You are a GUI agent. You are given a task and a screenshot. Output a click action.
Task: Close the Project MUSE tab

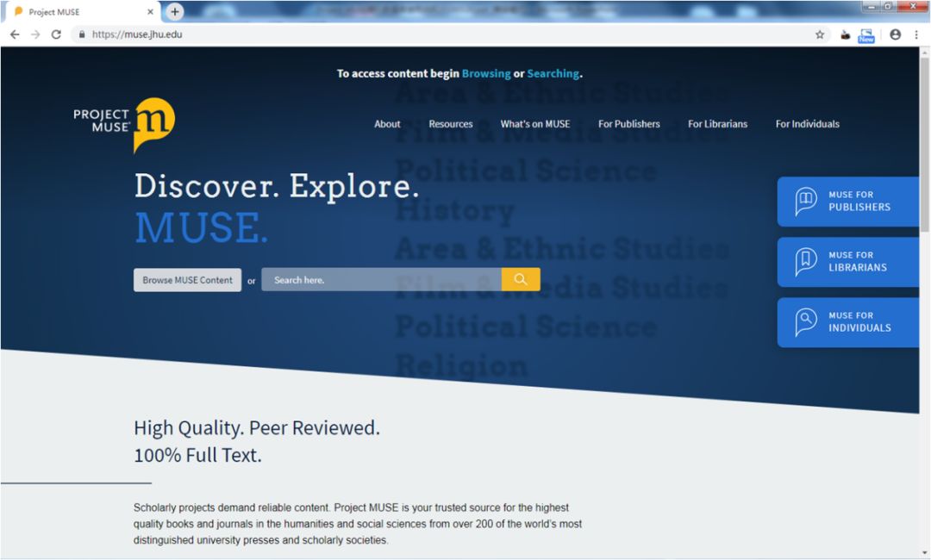[x=150, y=11]
